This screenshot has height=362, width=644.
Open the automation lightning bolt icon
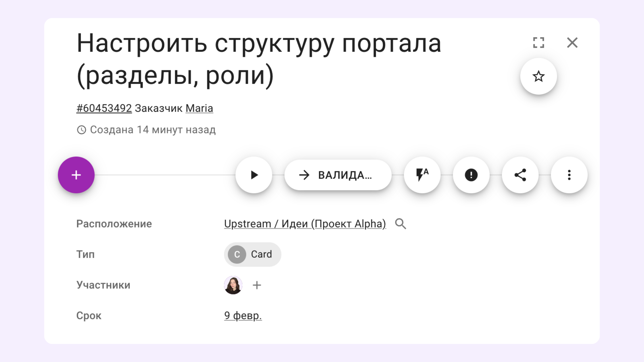click(422, 175)
